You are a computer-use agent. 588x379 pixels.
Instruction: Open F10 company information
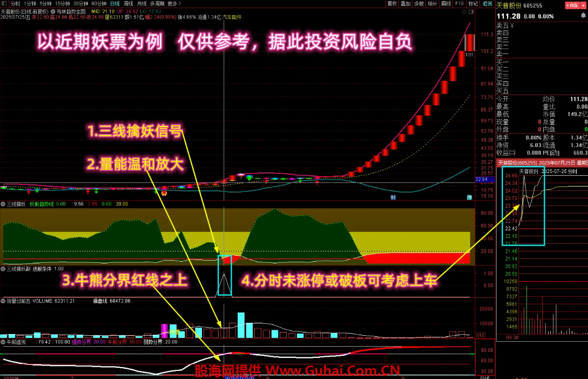(459, 3)
